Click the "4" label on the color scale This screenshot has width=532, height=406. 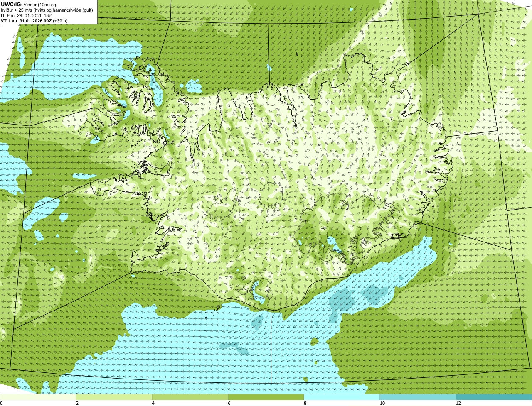point(153,403)
